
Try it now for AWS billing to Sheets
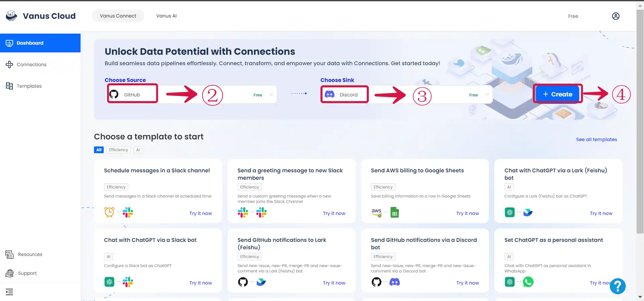[x=467, y=213]
